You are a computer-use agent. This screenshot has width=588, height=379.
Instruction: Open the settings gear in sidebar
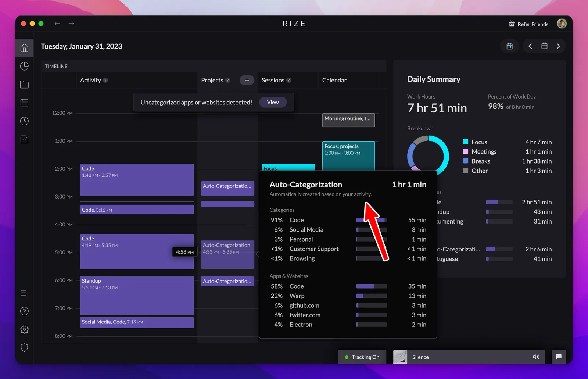[24, 329]
